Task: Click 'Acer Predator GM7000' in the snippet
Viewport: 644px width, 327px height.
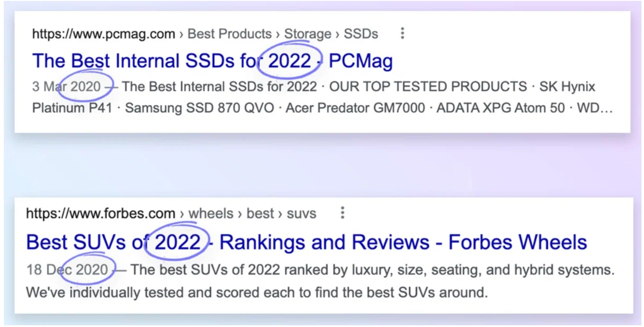Action: [x=355, y=108]
